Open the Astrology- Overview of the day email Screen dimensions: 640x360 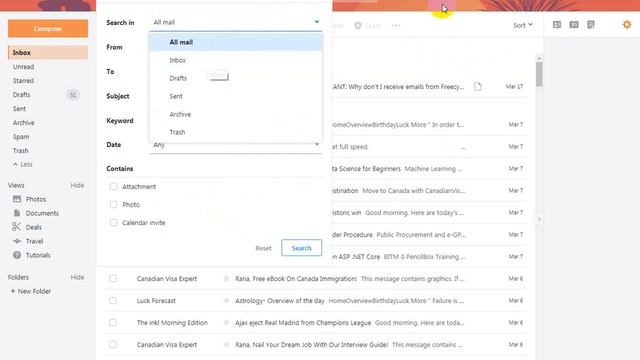(x=316, y=301)
